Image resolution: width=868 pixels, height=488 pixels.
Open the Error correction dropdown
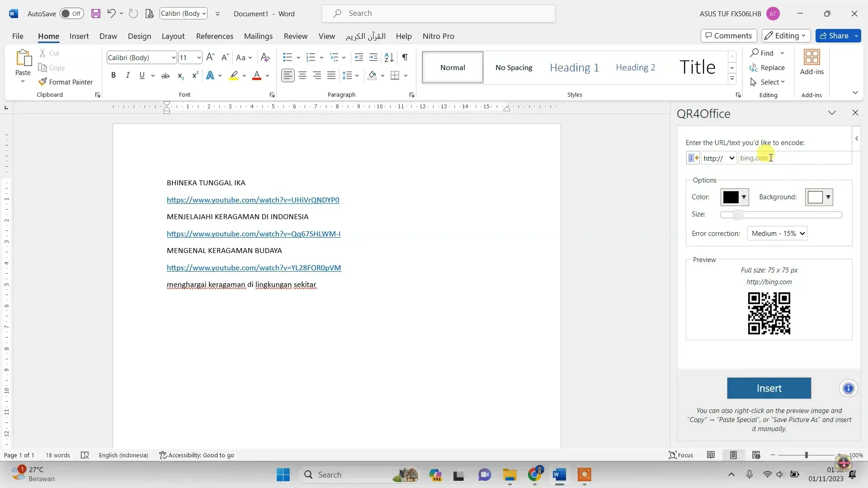coord(777,234)
